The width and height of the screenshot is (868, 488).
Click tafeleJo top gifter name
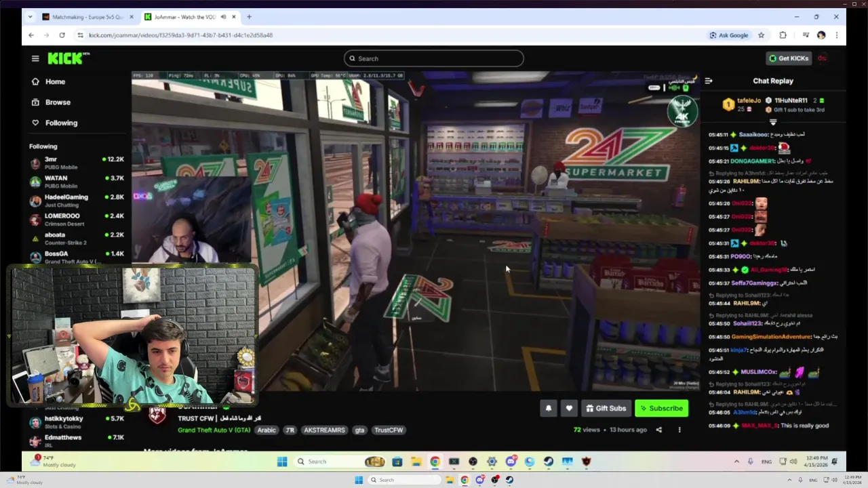pos(749,100)
